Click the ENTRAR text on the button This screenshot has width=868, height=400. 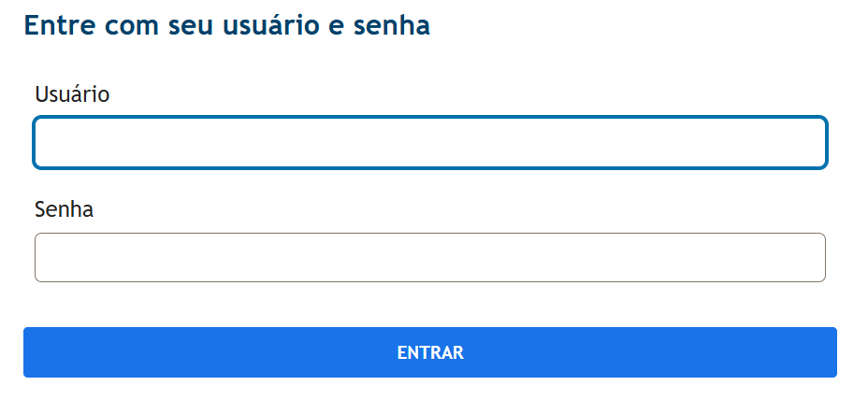point(430,353)
